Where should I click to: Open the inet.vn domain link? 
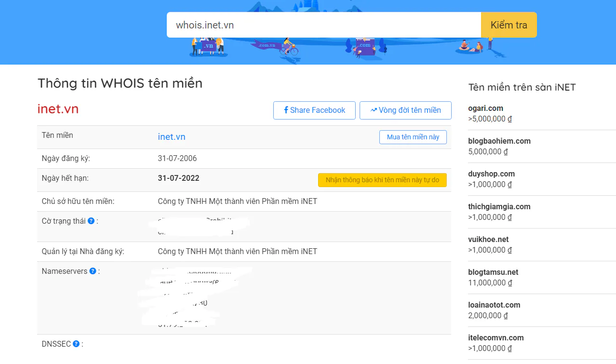[x=172, y=137]
